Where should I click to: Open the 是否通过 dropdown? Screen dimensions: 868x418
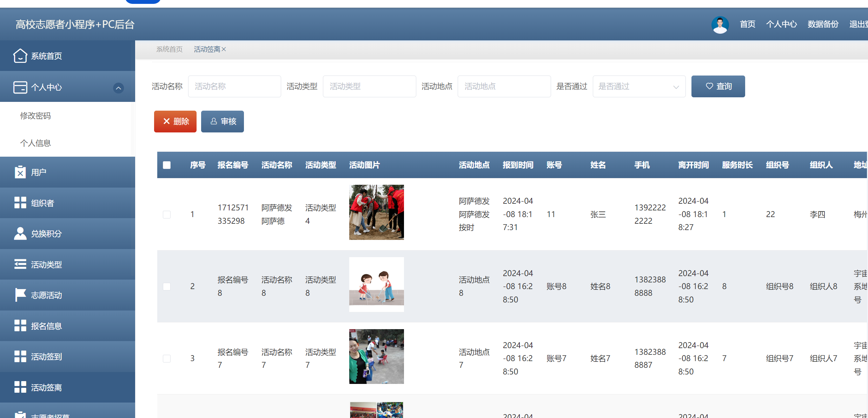639,86
